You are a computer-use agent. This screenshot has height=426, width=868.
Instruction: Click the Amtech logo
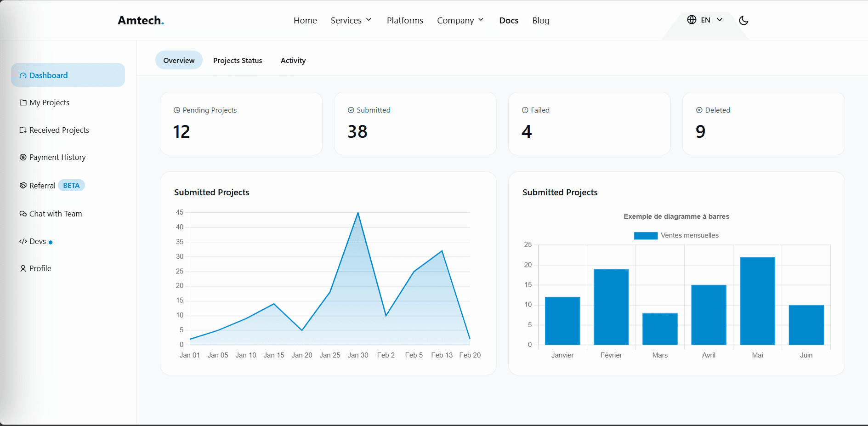(141, 20)
